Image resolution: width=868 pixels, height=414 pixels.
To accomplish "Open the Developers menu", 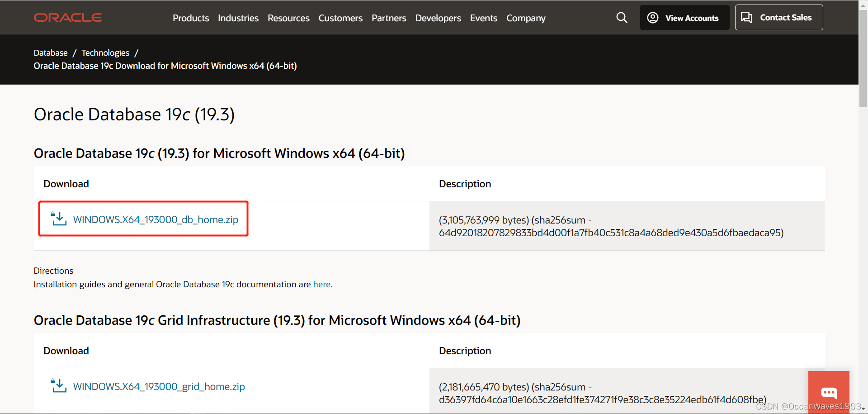I will tap(438, 18).
